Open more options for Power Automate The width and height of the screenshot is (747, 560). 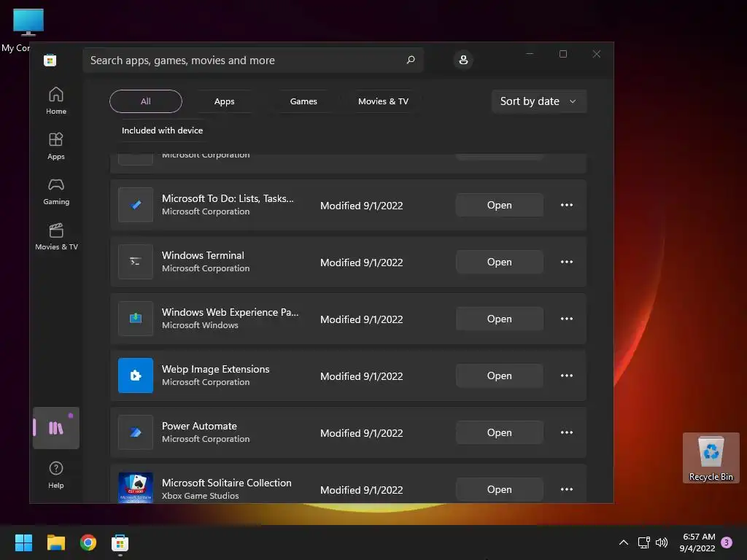tap(566, 432)
